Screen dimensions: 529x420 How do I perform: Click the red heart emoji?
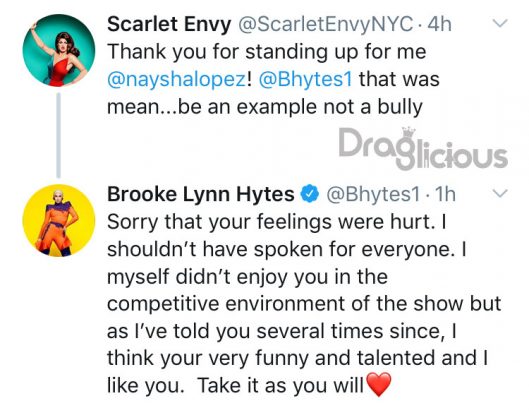(x=379, y=385)
